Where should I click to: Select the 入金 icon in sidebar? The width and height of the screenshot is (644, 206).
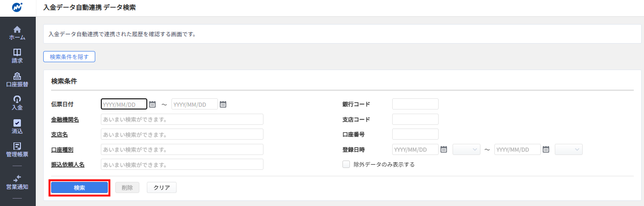pos(17,99)
